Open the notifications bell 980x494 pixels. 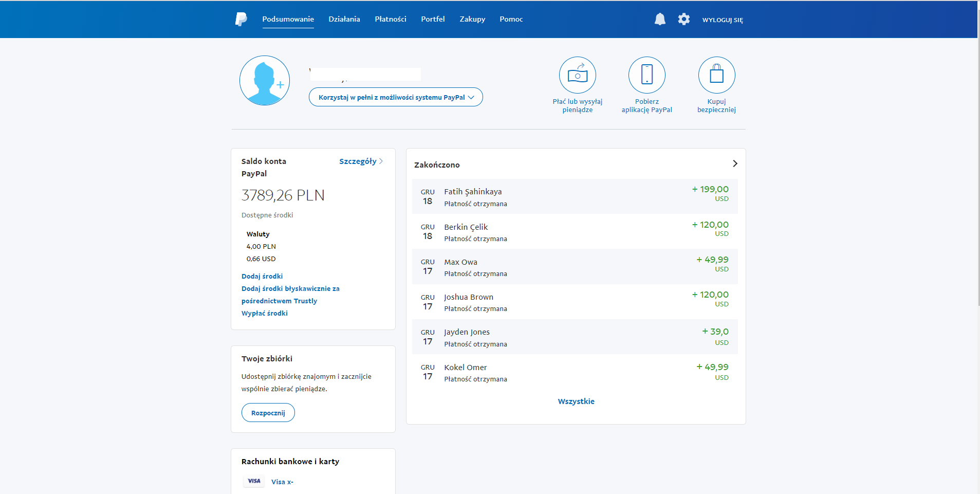tap(660, 19)
